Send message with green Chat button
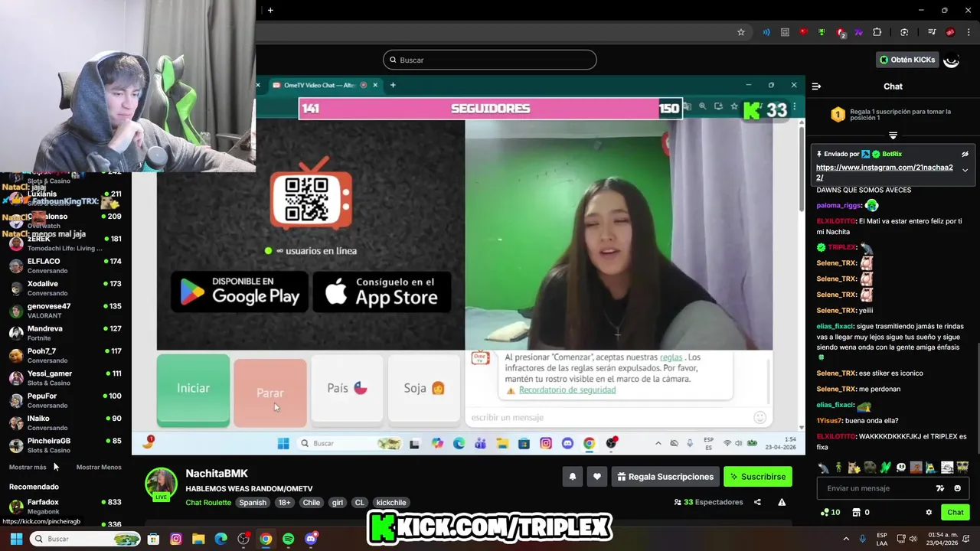The image size is (980, 551). (x=955, y=512)
